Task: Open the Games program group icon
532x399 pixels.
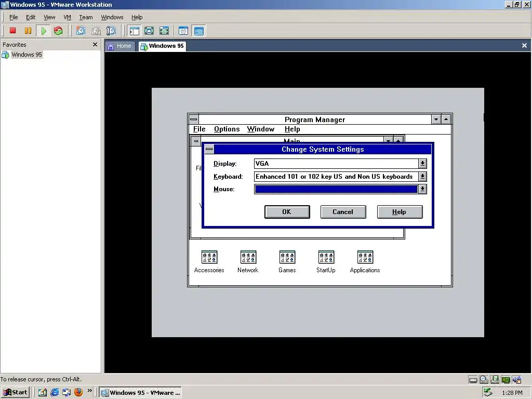Action: click(287, 261)
